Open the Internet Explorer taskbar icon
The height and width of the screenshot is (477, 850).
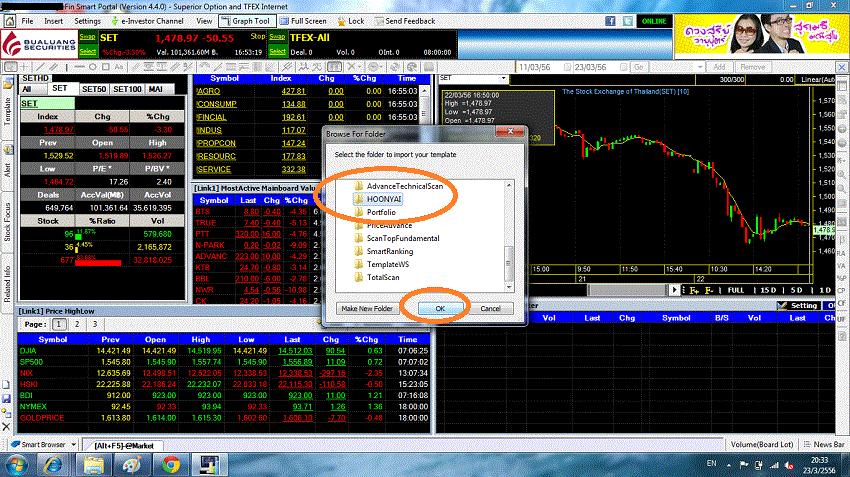pos(54,465)
